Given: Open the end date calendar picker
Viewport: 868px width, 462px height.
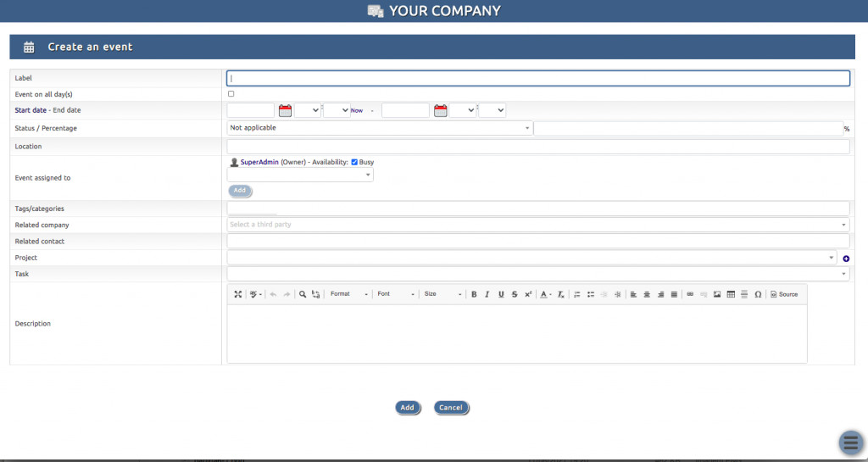Looking at the screenshot, I should point(440,110).
